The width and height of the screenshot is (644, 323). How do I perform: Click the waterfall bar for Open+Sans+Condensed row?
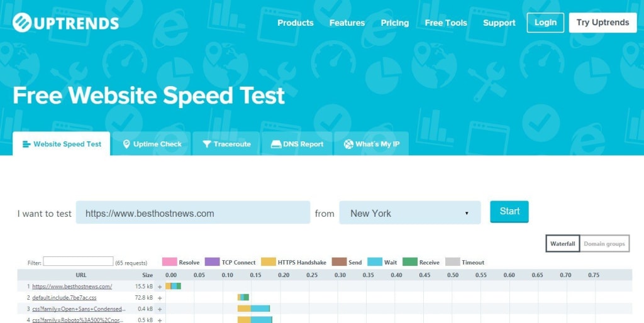[253, 308]
